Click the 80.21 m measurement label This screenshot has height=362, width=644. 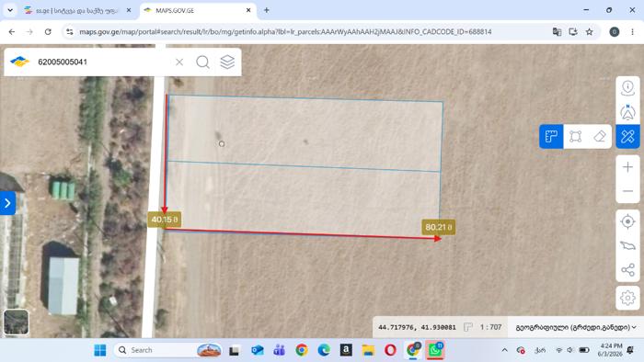[438, 227]
